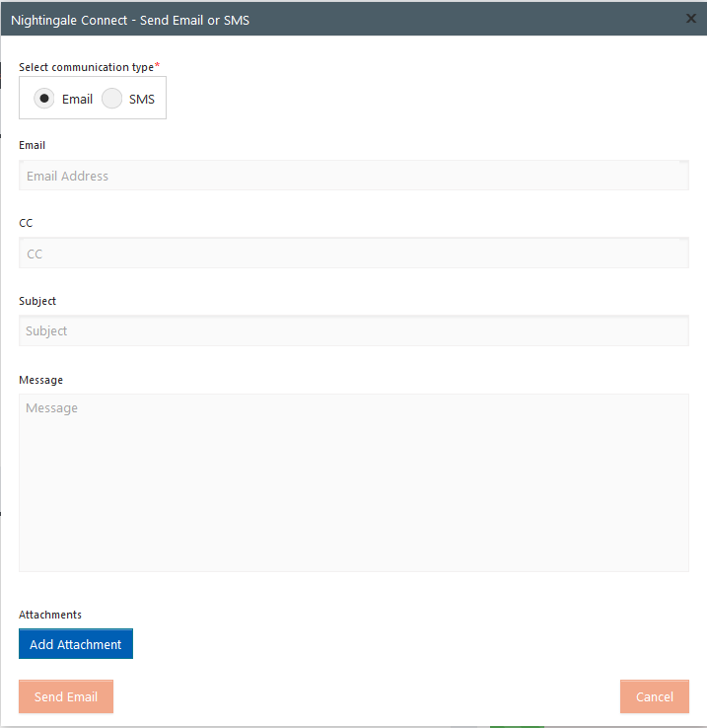Click the 'Subject' label above the field
This screenshot has width=707, height=728.
(37, 301)
